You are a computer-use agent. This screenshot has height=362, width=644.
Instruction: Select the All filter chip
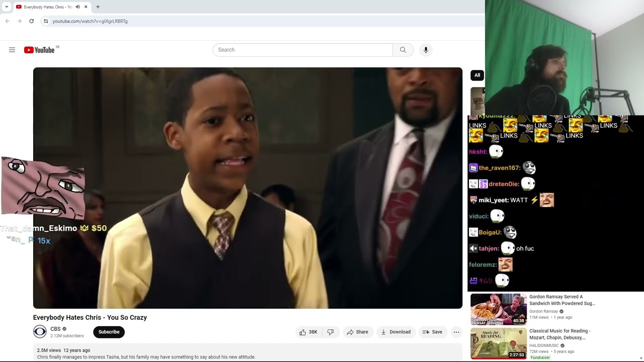click(x=477, y=75)
